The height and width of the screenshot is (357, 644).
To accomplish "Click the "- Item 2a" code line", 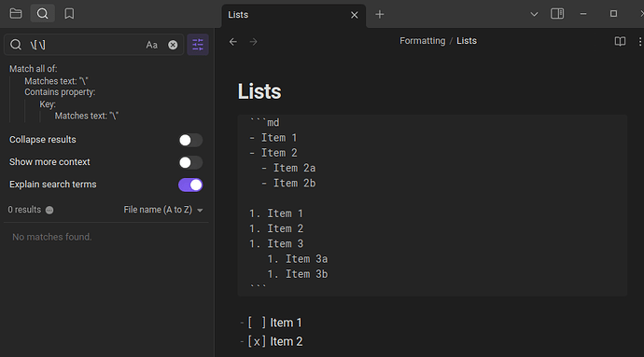I will pyautogui.click(x=288, y=168).
